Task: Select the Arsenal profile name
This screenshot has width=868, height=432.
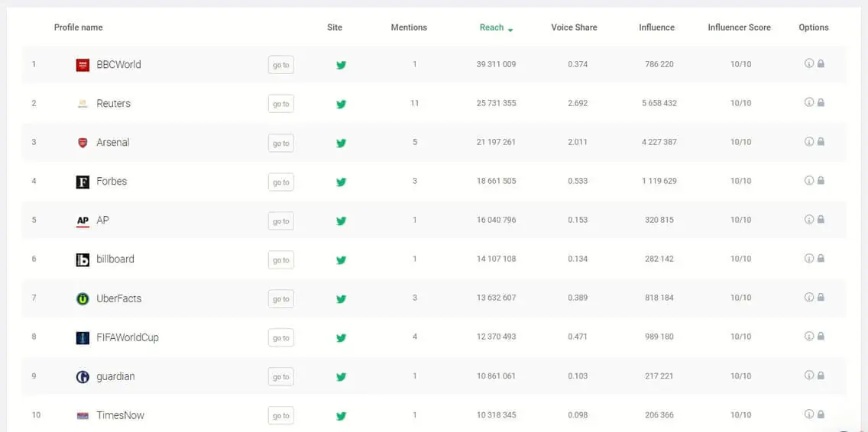Action: coord(113,142)
